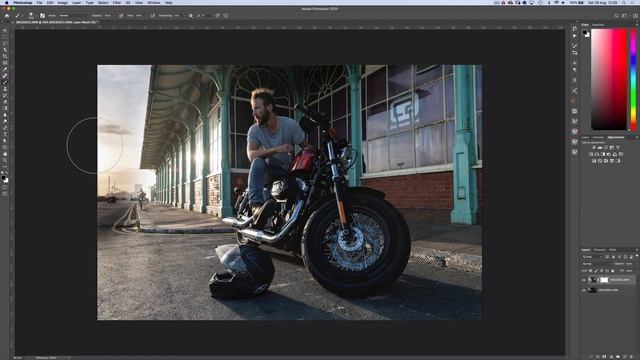Screen dimensions: 640x360
Task: Toggle airbrush-style build-up in options bar
Action: pos(153,16)
